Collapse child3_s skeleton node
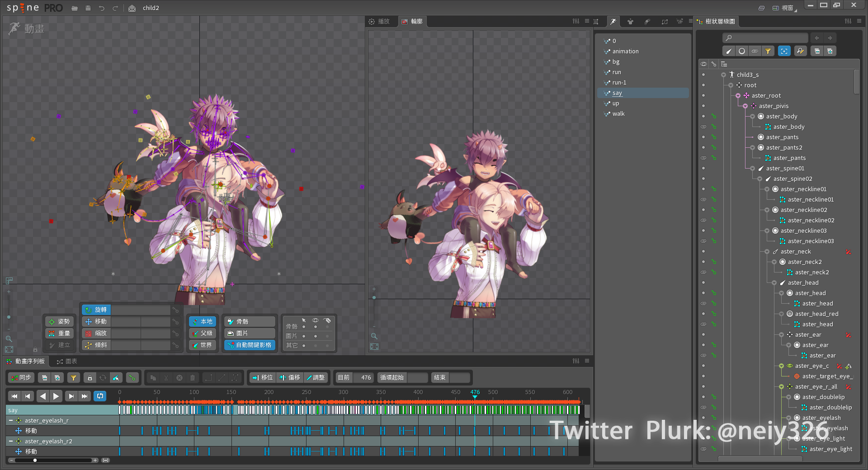 click(724, 75)
